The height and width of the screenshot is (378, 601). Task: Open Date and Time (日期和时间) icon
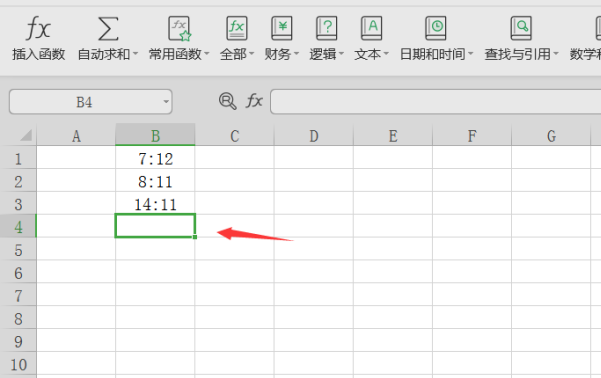click(x=436, y=28)
